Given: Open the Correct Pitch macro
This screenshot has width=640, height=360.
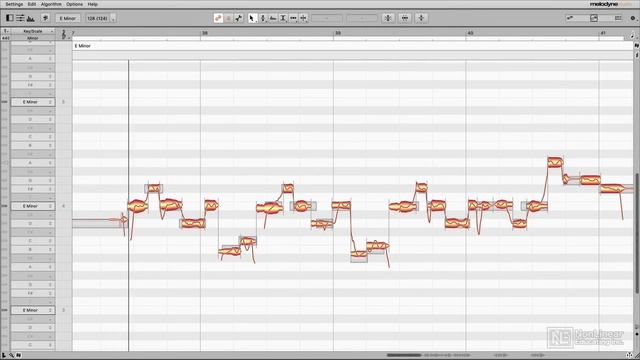Looking at the screenshot, I should point(388,18).
